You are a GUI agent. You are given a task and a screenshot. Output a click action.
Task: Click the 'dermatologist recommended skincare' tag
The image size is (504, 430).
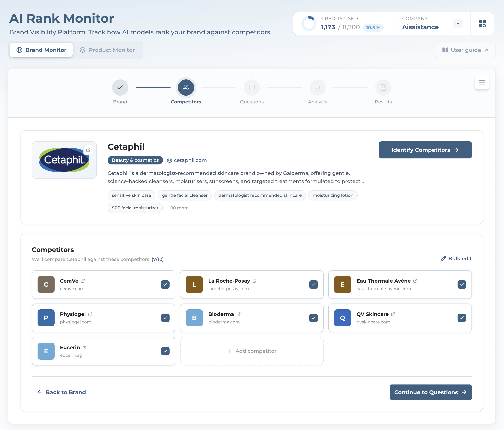click(x=260, y=195)
